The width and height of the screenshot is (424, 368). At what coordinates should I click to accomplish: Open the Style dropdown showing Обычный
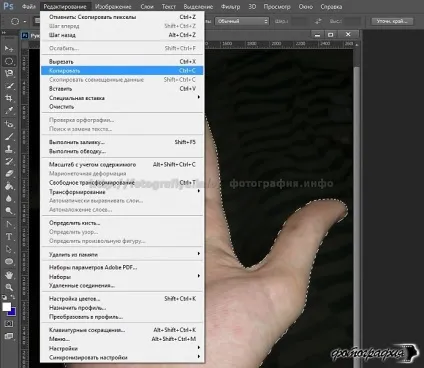(x=242, y=21)
